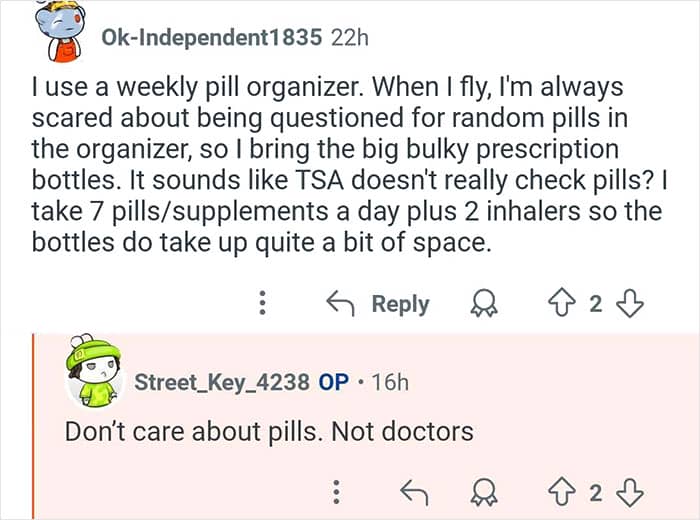Upvote Ok-Independent1835's comment
Screen dimensions: 700x520
tap(563, 304)
